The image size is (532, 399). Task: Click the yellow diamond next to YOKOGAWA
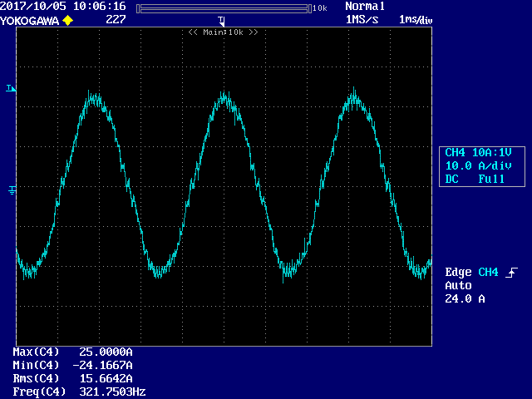[68, 20]
